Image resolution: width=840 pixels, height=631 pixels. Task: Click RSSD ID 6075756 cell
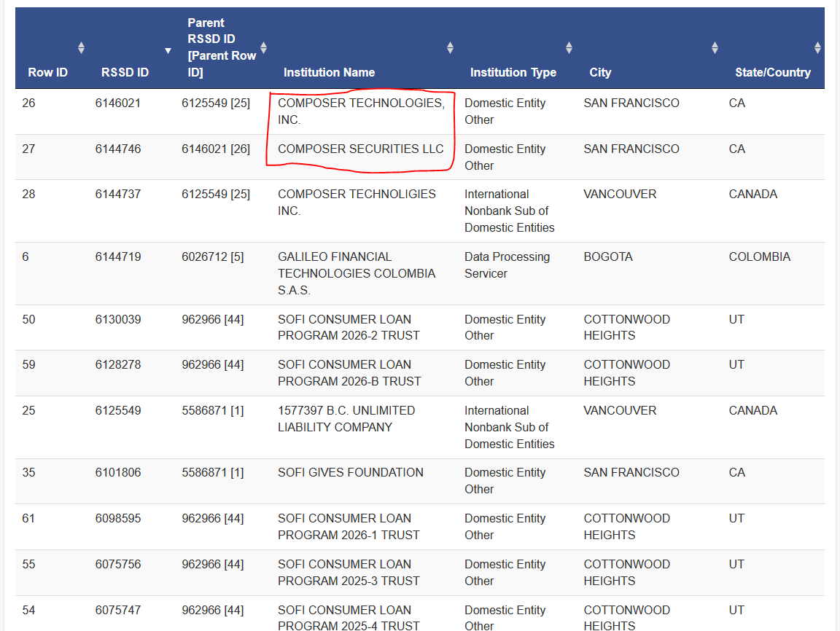118,564
